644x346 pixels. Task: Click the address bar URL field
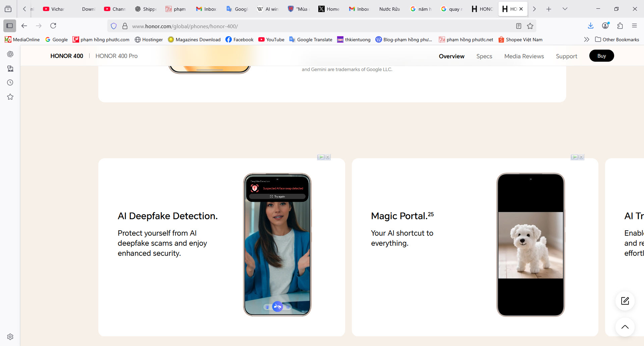[302, 26]
